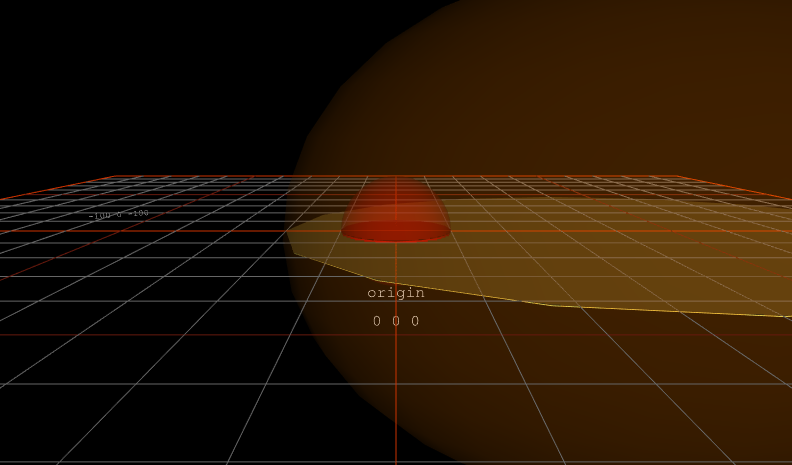Select the red horizontal axis line left of the cone
792x465 pixels.
(150, 231)
